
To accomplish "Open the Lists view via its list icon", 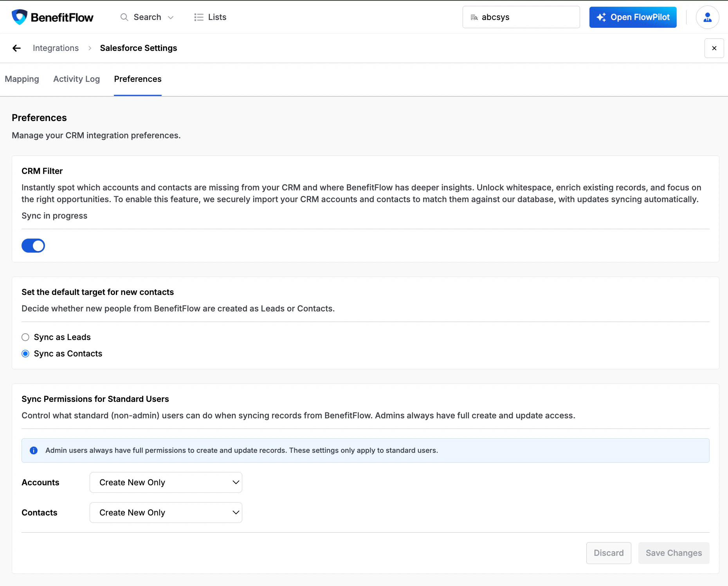I will [x=199, y=17].
